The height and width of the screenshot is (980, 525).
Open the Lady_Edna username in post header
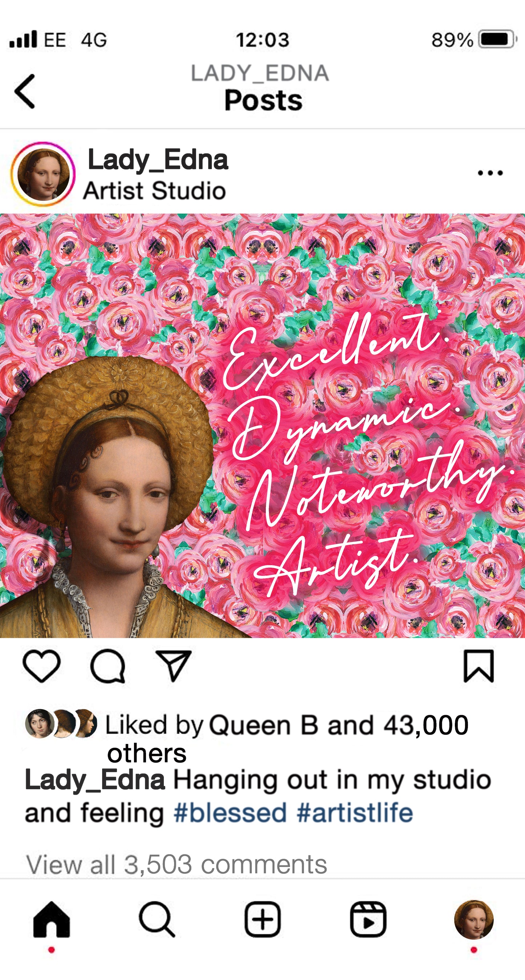pos(158,160)
